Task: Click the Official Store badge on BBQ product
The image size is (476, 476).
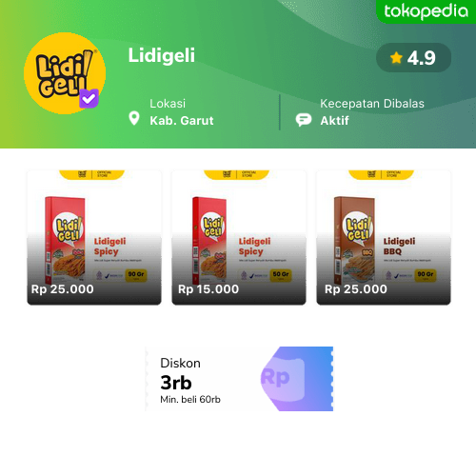Action: click(x=382, y=174)
